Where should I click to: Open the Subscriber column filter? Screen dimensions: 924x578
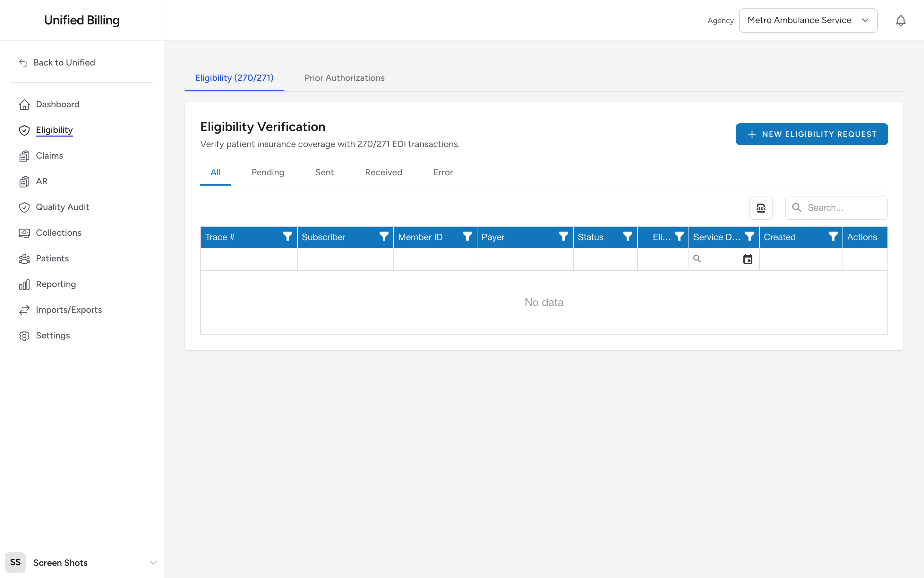(384, 237)
